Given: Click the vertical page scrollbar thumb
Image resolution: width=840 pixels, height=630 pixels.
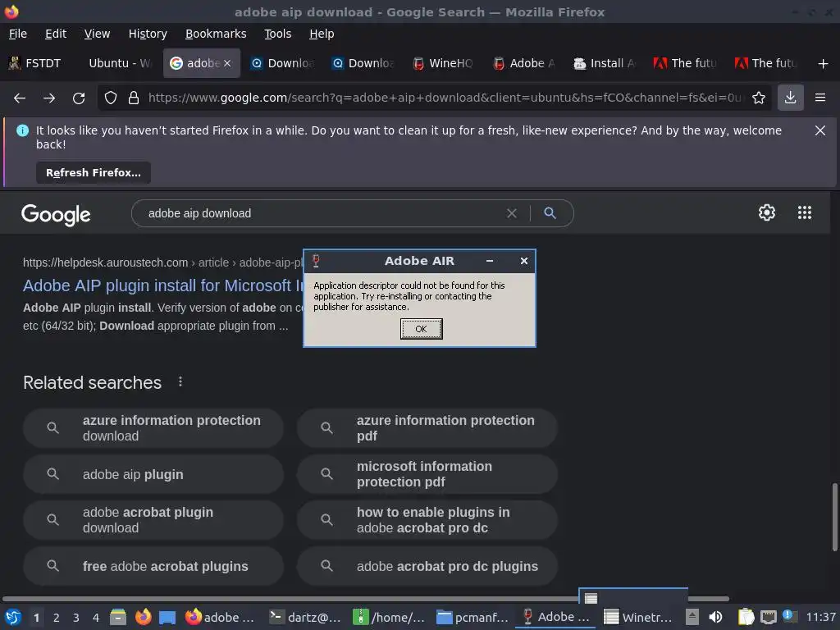Looking at the screenshot, I should tap(834, 517).
